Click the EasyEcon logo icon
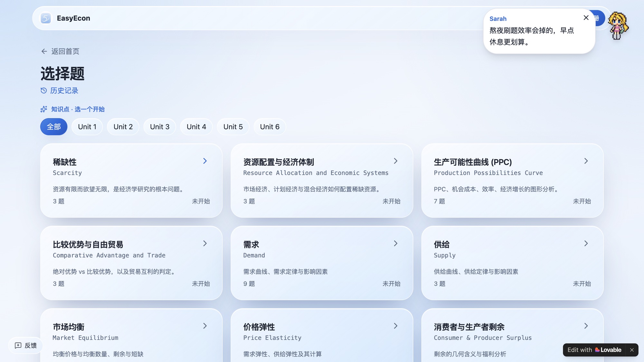 [46, 18]
